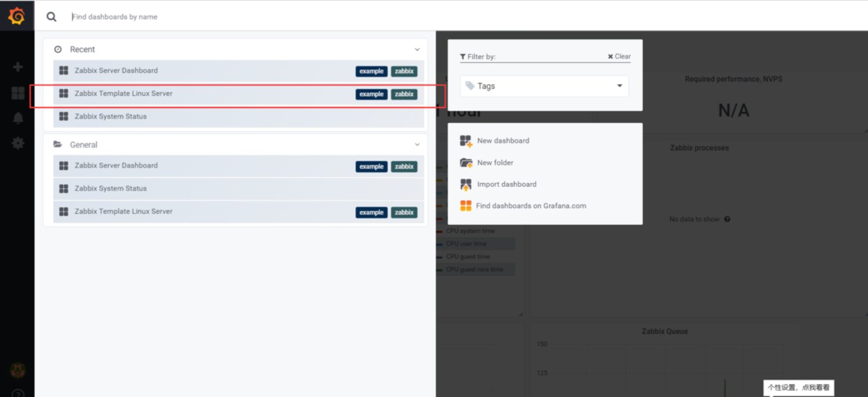Open the Alerting bell icon in sidebar
Screen dimensions: 868x397
(x=18, y=118)
